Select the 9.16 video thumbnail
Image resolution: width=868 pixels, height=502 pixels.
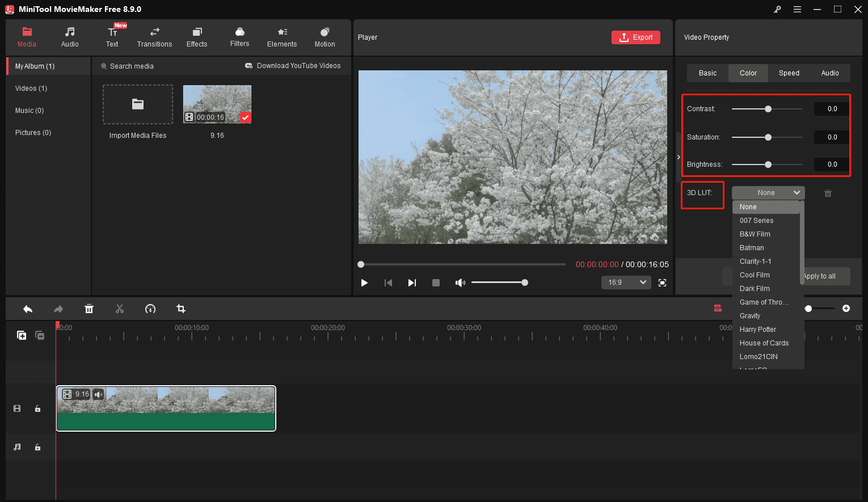[x=217, y=104]
